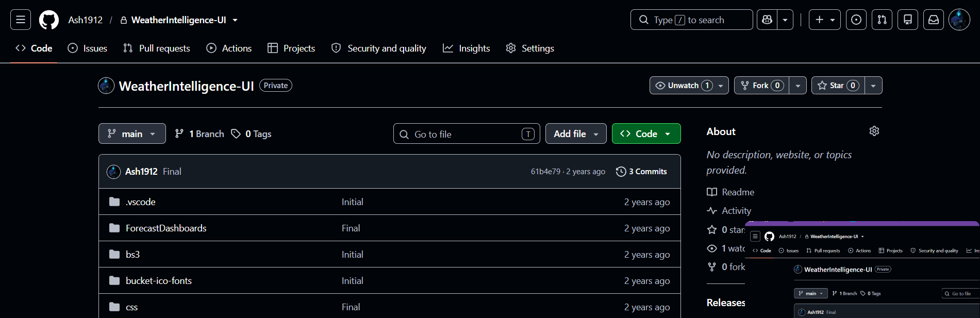Image resolution: width=980 pixels, height=318 pixels.
Task: Click the Go to file search field
Action: click(x=467, y=134)
